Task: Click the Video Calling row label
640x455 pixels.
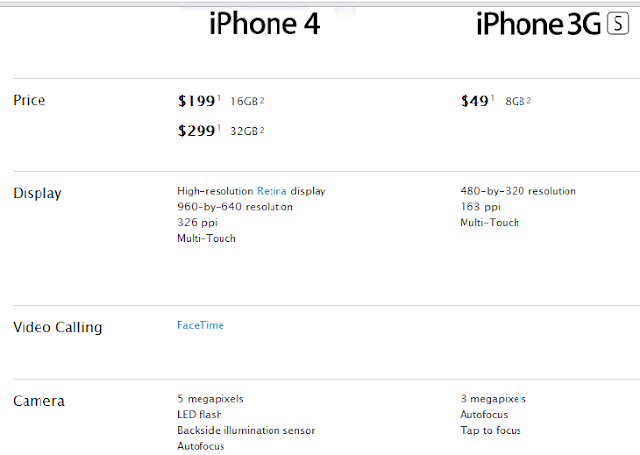Action: 57,327
